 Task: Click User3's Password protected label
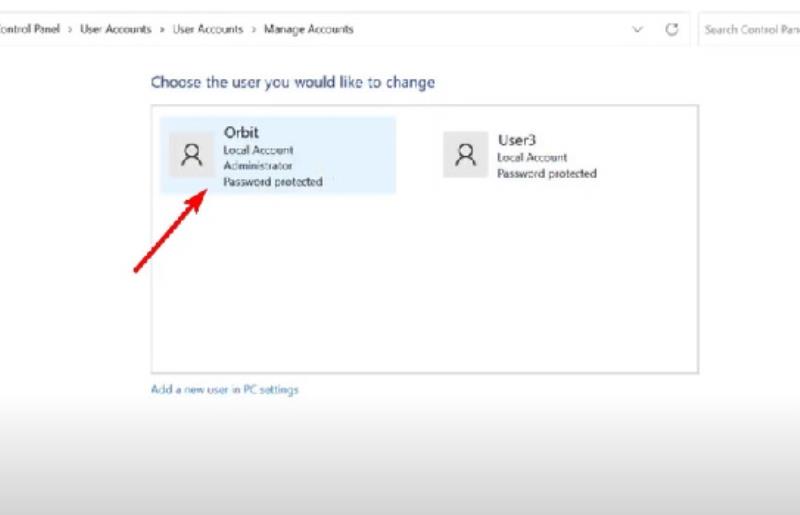(x=547, y=174)
